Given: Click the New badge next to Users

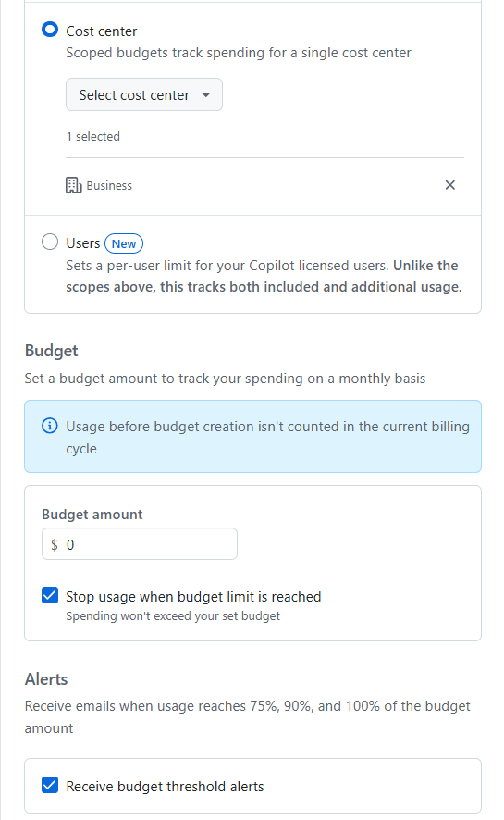Looking at the screenshot, I should click(124, 243).
